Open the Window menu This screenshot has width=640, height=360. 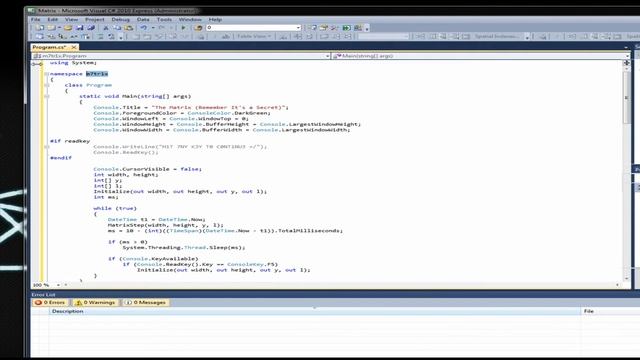[x=190, y=19]
